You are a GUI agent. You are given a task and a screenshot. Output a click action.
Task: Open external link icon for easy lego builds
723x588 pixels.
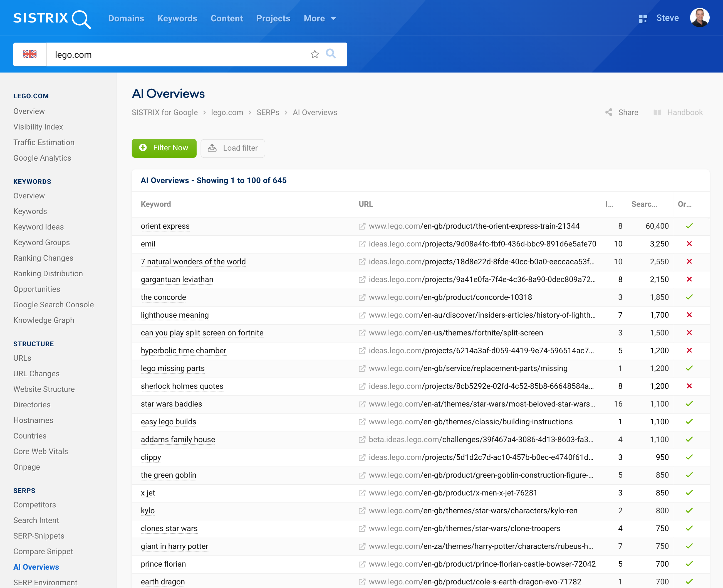pos(362,422)
